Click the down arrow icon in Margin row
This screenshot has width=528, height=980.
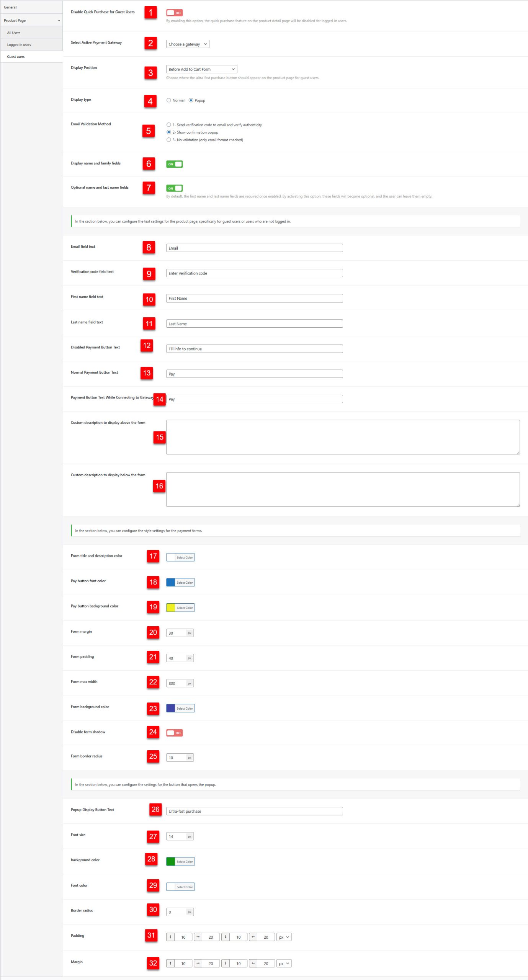(226, 963)
